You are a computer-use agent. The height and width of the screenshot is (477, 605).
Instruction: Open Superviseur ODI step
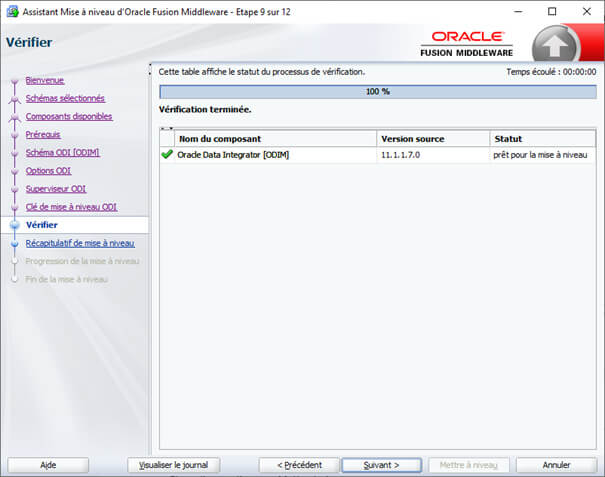pos(56,189)
